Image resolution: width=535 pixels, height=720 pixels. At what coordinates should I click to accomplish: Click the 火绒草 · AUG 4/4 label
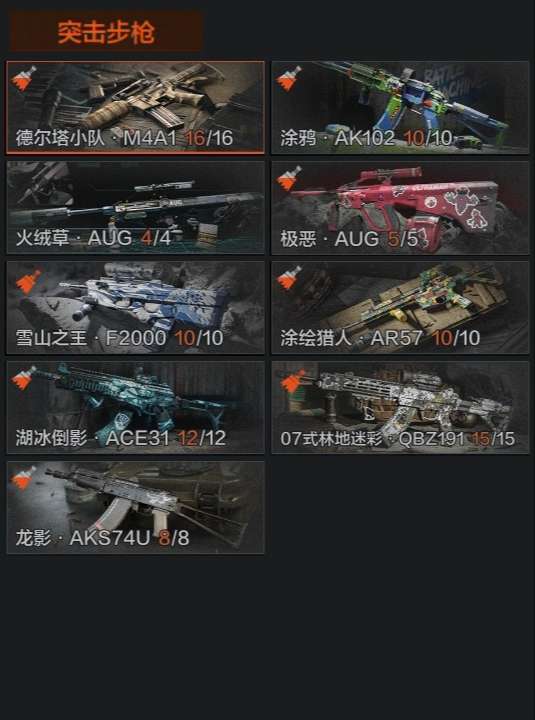93,238
